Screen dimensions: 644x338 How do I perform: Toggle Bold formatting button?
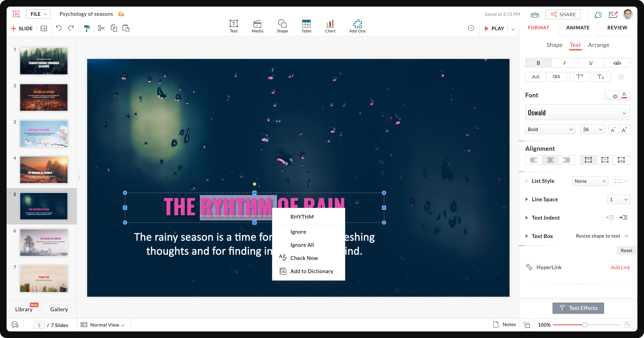point(538,63)
